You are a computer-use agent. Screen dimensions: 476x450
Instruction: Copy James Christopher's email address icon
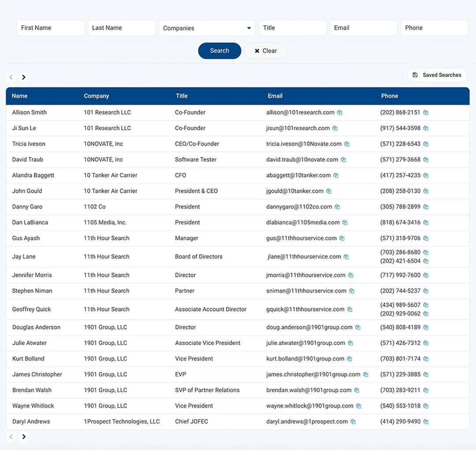pos(366,374)
